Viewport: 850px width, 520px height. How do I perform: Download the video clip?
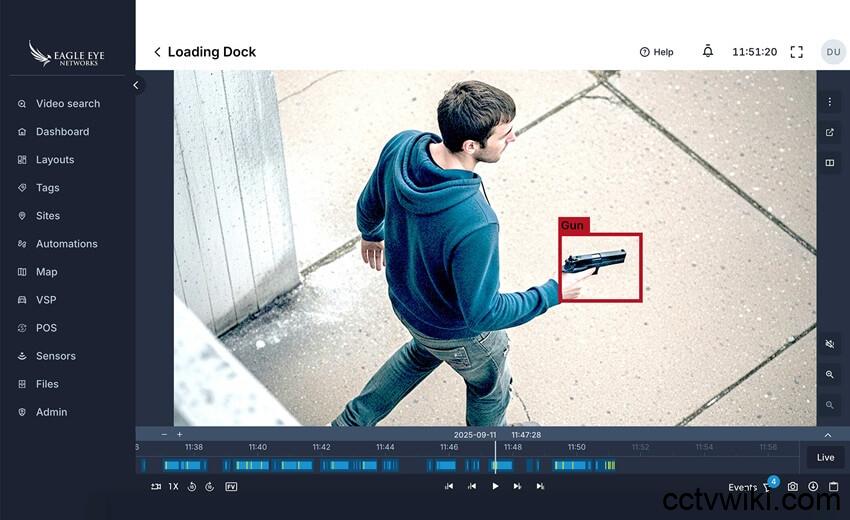[813, 487]
